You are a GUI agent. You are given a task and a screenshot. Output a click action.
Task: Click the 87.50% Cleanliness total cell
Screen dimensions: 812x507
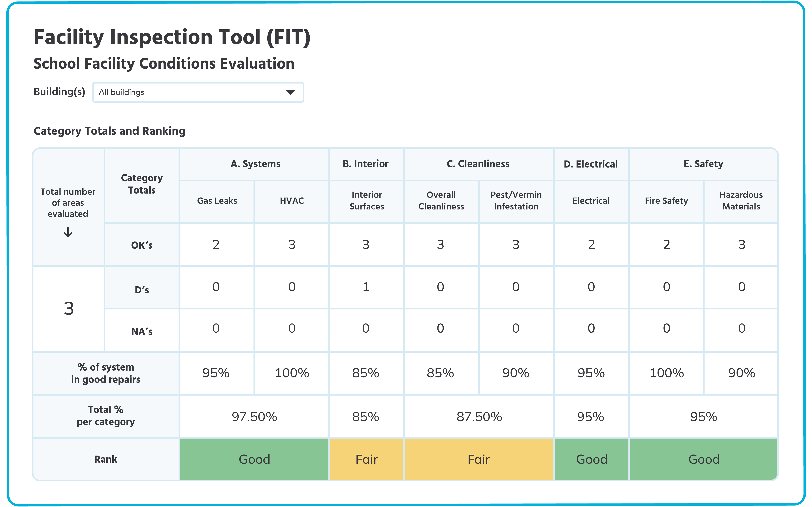[x=479, y=417]
